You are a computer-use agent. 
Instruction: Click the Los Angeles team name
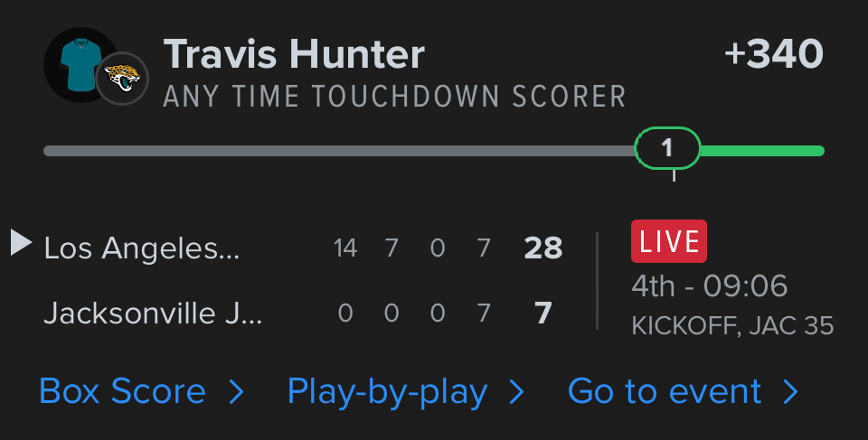[x=142, y=248]
